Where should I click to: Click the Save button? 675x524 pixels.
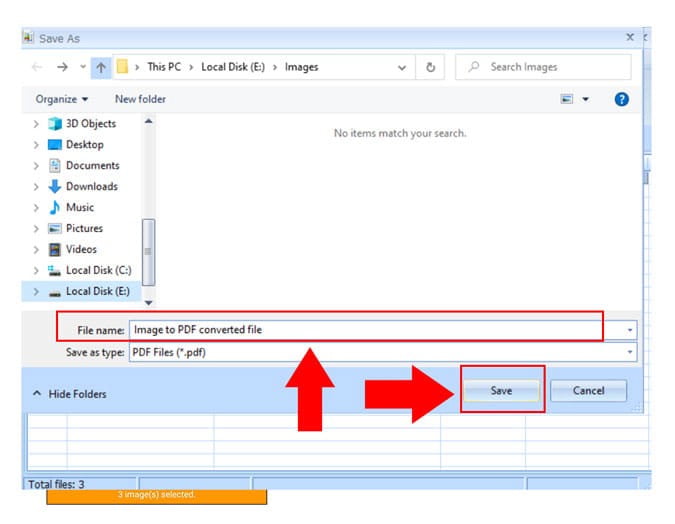(502, 390)
